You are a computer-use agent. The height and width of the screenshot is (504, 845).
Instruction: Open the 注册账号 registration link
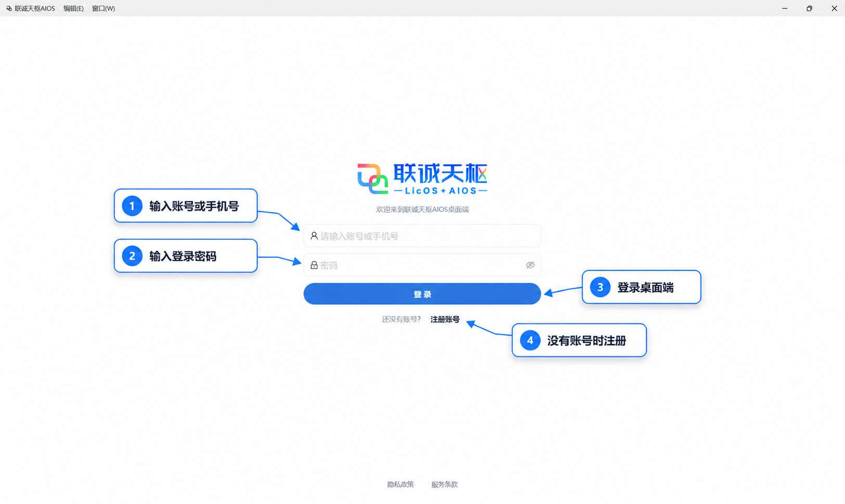445,319
